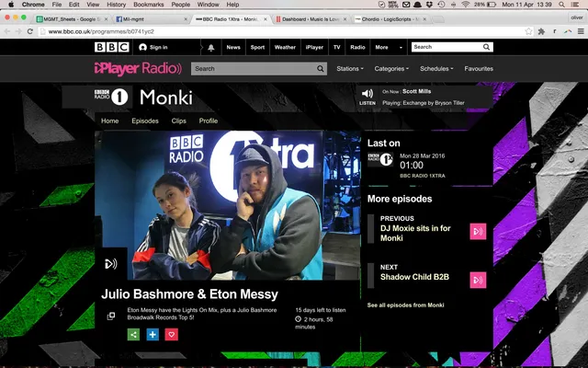Image resolution: width=588 pixels, height=368 pixels.
Task: Click the battery icon in menu bar
Action: tap(492, 5)
